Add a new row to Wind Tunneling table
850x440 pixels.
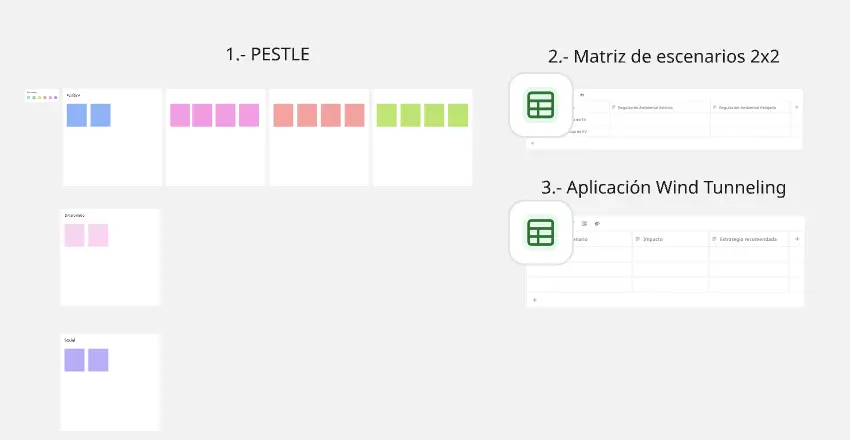(534, 300)
